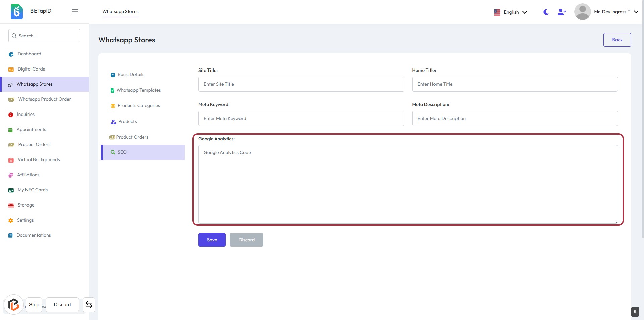
Task: Open Settings from the sidebar
Action: (25, 220)
